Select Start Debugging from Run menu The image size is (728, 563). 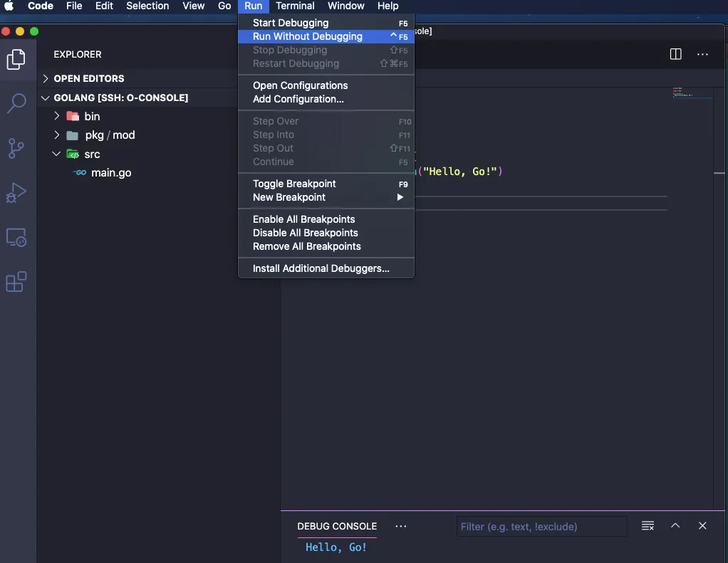coord(326,23)
